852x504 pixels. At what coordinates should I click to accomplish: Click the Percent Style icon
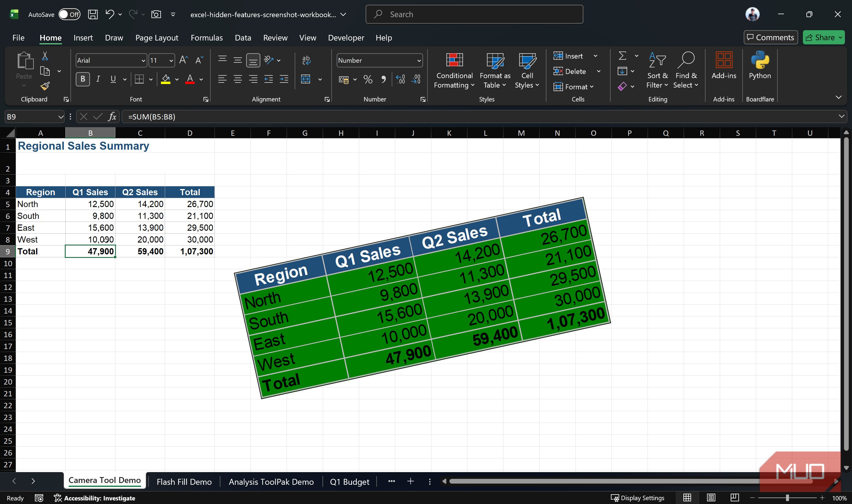click(368, 79)
